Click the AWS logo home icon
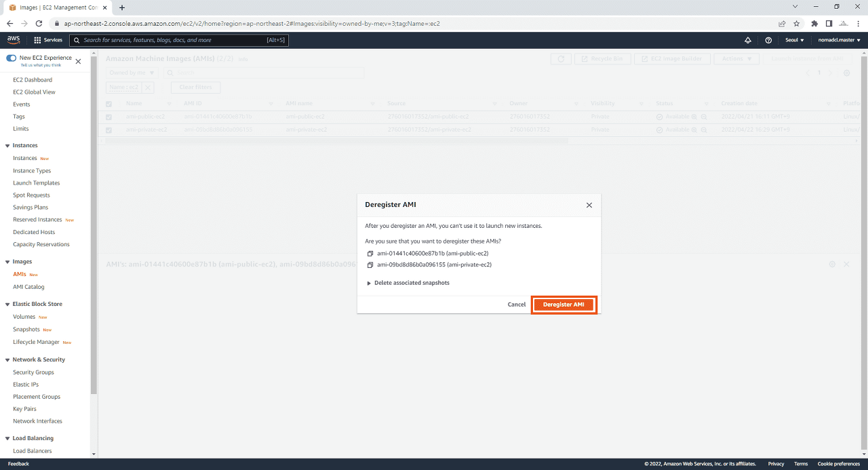Screen dimensions: 868x470 [14, 40]
